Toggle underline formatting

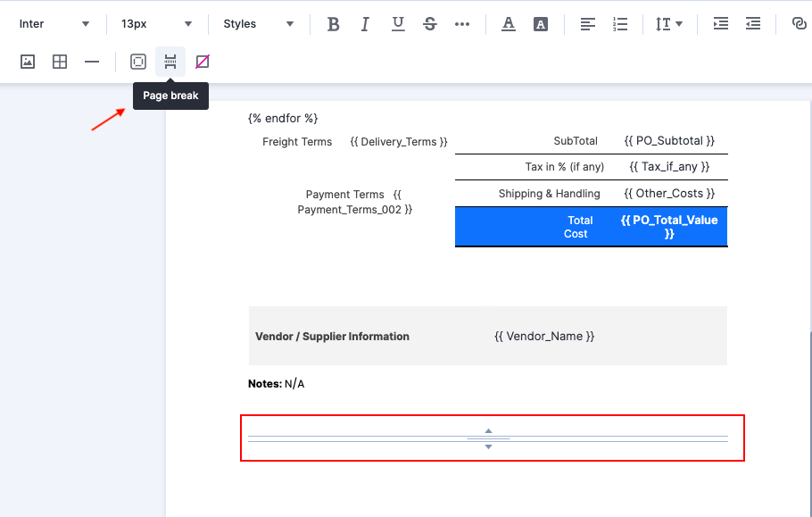(398, 24)
